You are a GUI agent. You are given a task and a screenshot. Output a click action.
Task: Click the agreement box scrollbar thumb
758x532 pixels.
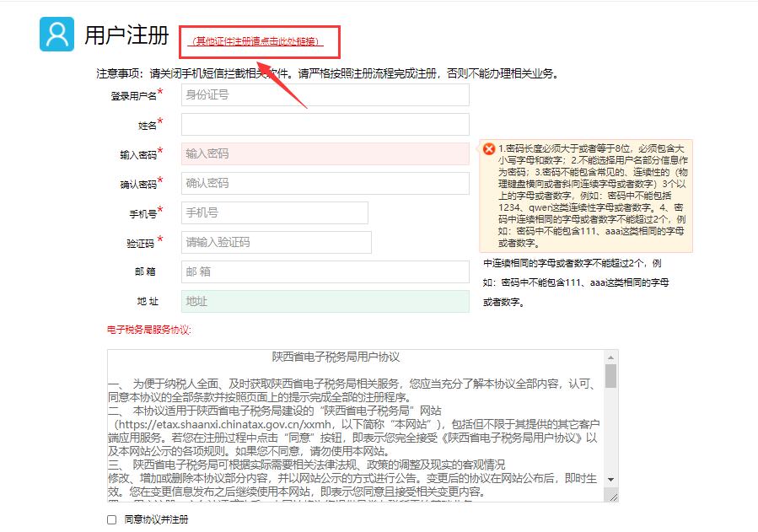[x=611, y=376]
